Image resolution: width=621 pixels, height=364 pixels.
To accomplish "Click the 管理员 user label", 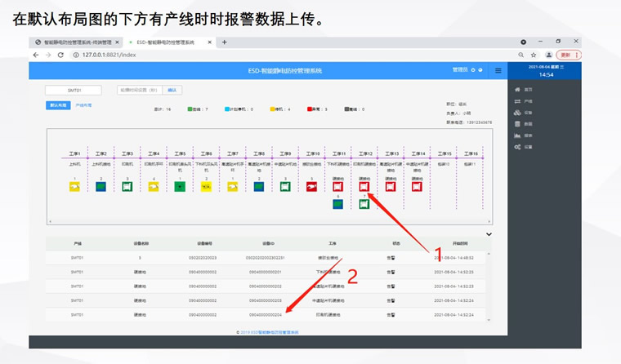I will (460, 69).
